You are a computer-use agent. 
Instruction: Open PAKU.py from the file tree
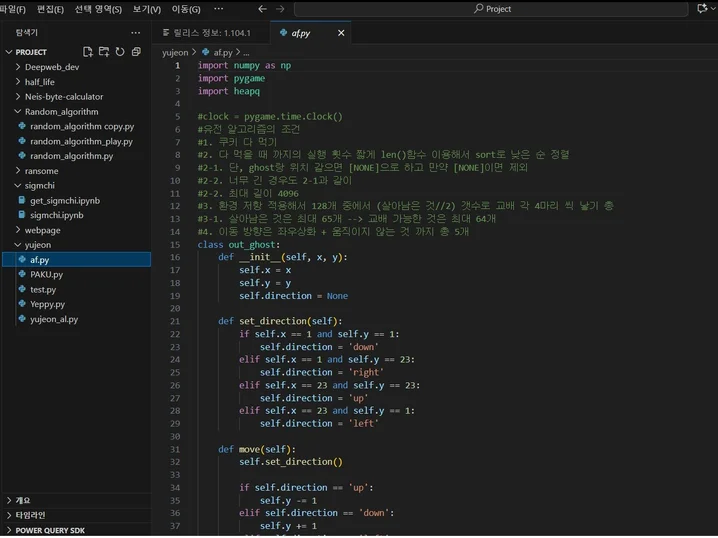46,274
